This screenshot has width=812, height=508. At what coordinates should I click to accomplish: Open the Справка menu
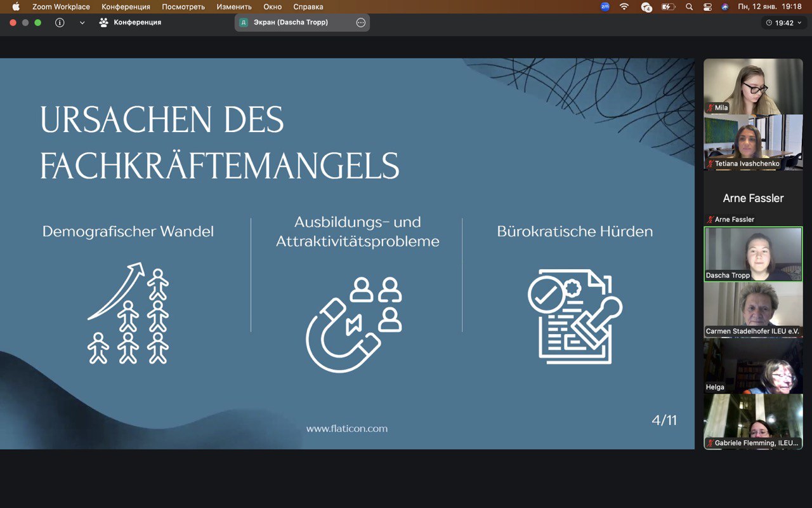point(308,7)
